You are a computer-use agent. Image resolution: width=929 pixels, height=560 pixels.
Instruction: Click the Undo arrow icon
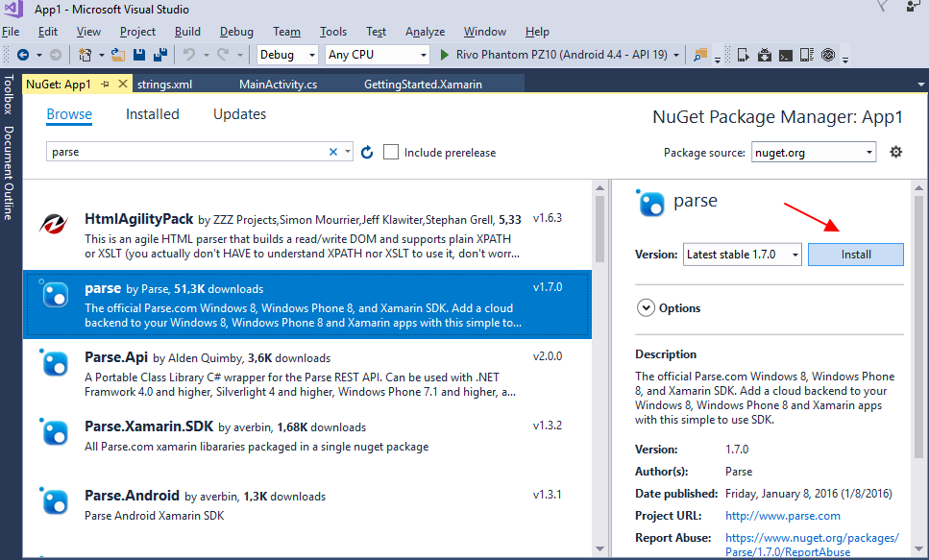click(189, 55)
